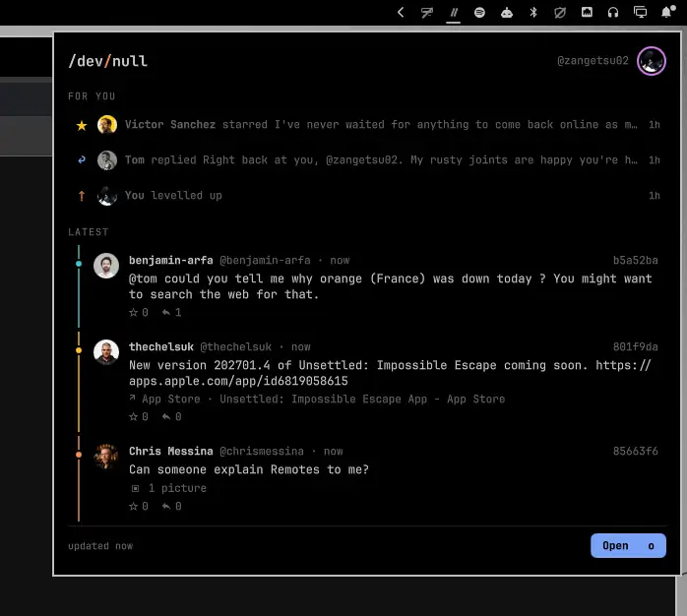The image size is (687, 616).
Task: Open the Bluetooth menu
Action: [x=533, y=12]
